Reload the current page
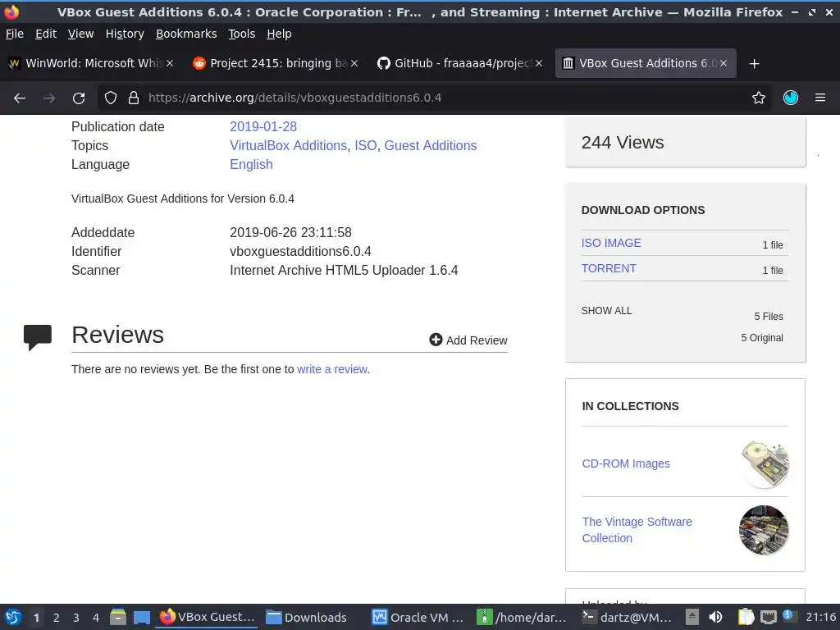The width and height of the screenshot is (840, 630). point(79,98)
